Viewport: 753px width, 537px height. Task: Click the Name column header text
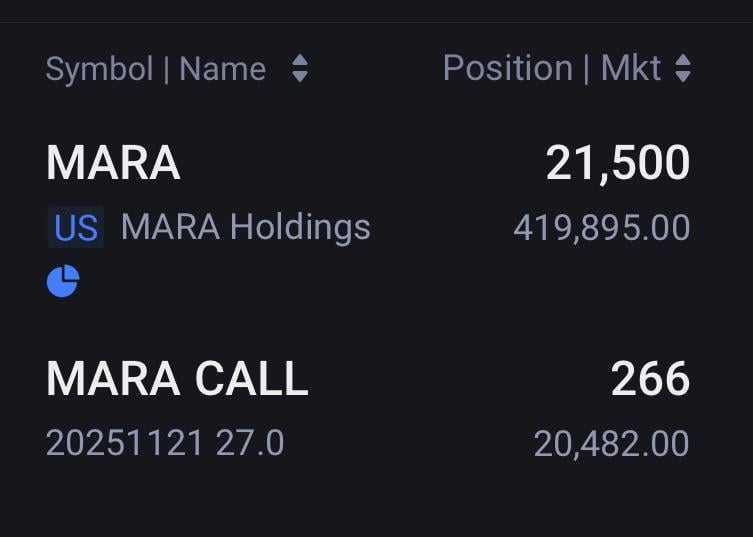point(222,69)
